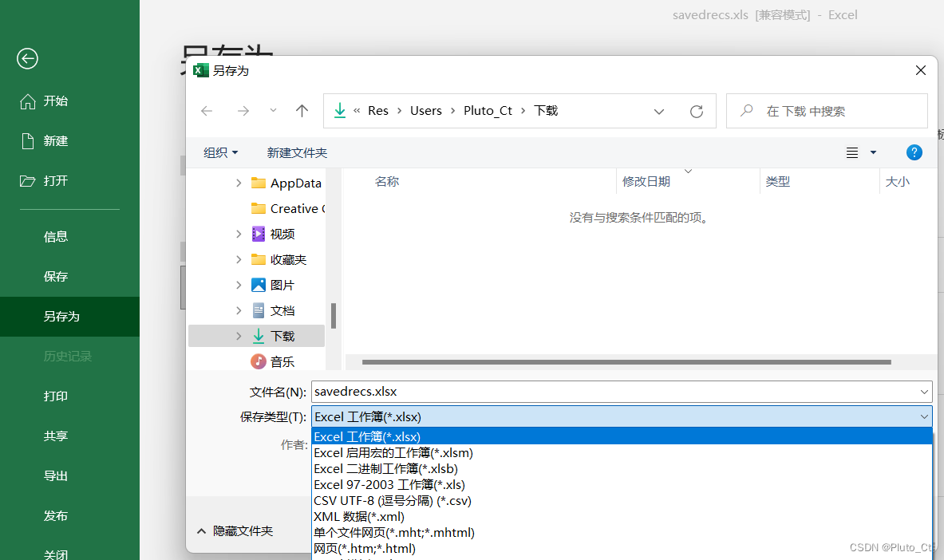The height and width of the screenshot is (560, 944).
Task: Go up one folder level
Action: pos(302,111)
